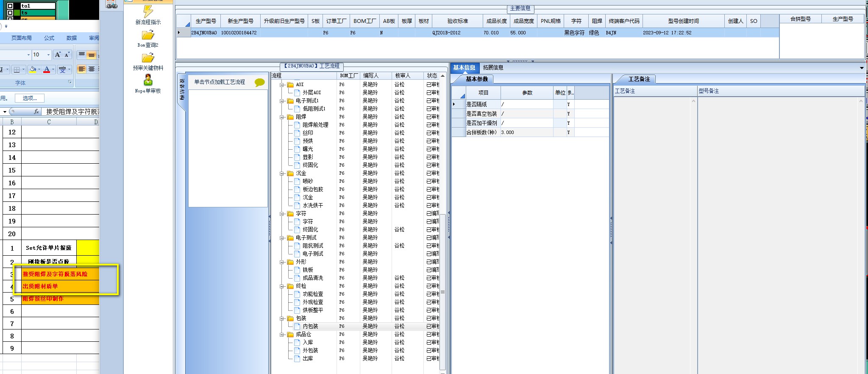The image size is (868, 374).
Task: Click the 沉金 folder icon under 沉金 group
Action: click(290, 173)
